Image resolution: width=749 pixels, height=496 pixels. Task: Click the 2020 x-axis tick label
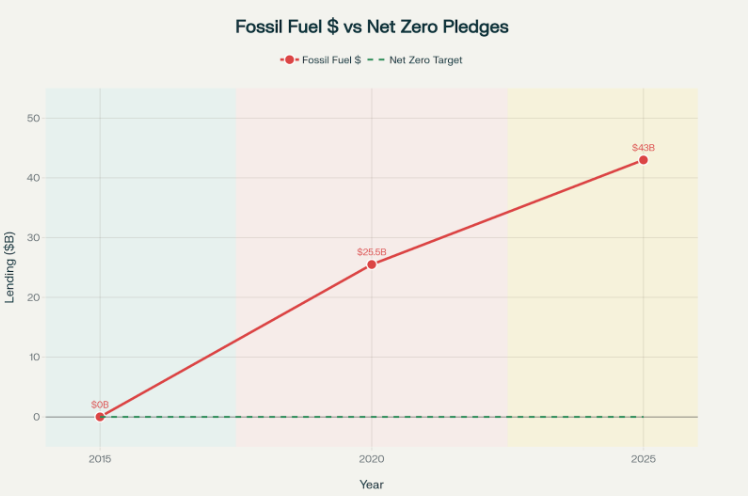coord(372,459)
